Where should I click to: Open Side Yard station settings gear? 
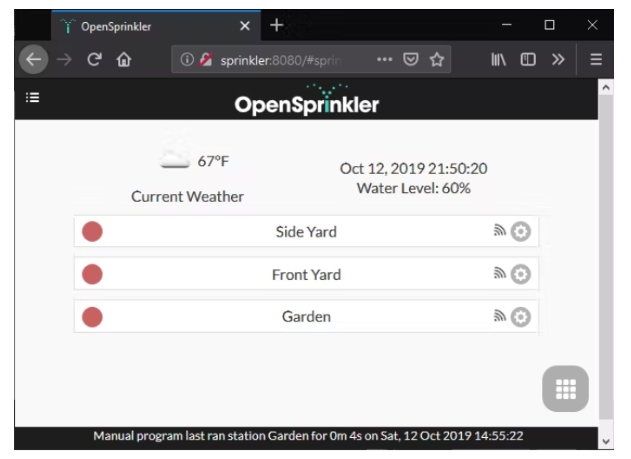click(521, 232)
